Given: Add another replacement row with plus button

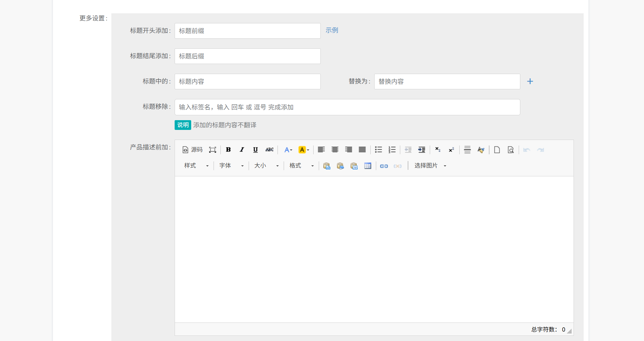Looking at the screenshot, I should pyautogui.click(x=530, y=82).
